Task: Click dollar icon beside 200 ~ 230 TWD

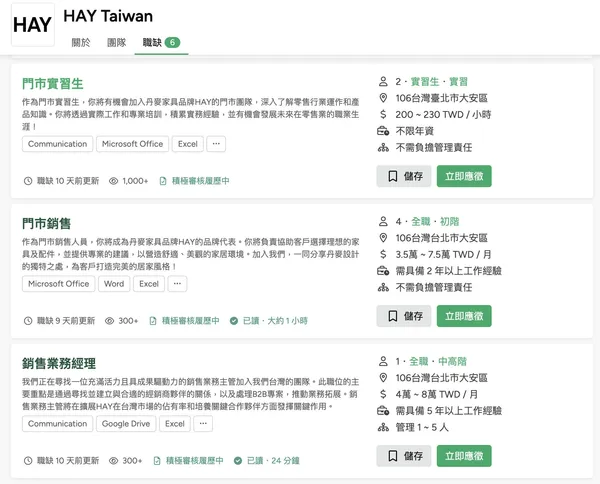Action: [x=383, y=114]
